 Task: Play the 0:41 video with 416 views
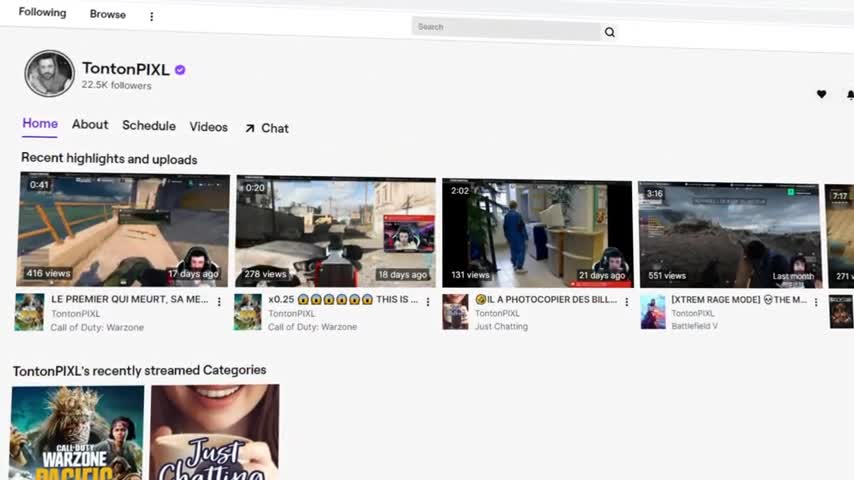(124, 229)
